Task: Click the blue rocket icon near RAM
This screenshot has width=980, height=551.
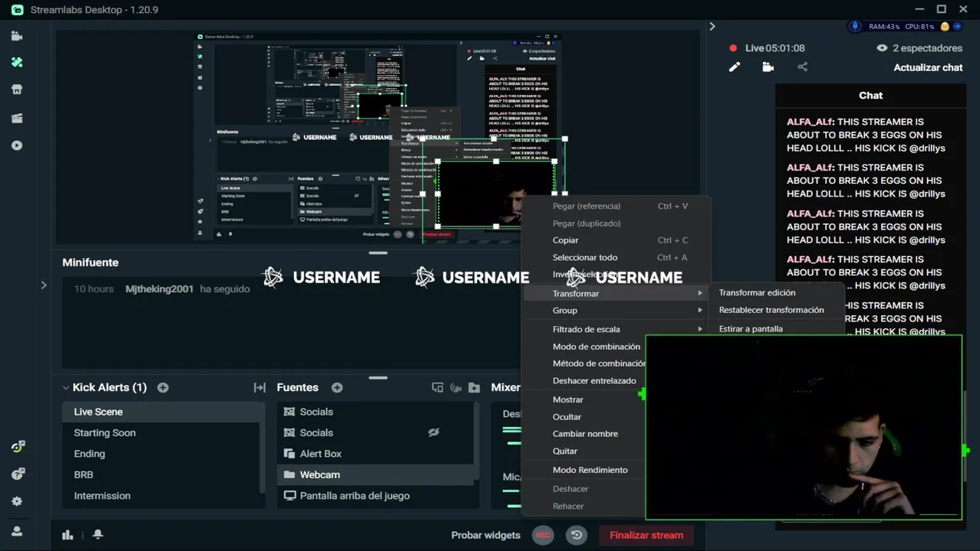Action: (855, 26)
